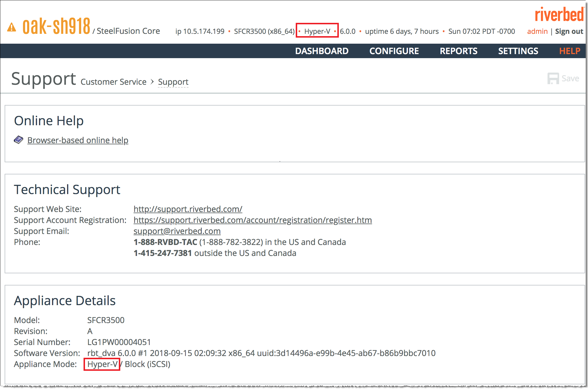Open the CONFIGURE menu

(x=394, y=51)
